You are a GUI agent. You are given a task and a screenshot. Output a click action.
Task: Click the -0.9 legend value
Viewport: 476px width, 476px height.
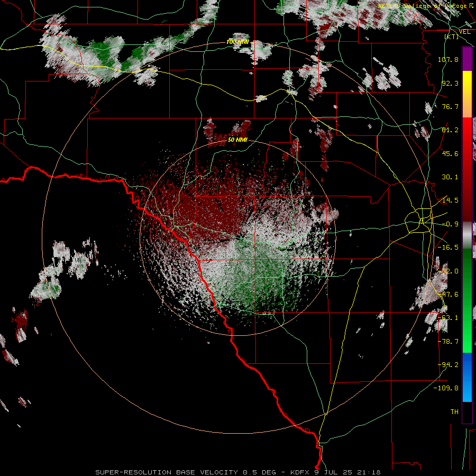[450, 224]
